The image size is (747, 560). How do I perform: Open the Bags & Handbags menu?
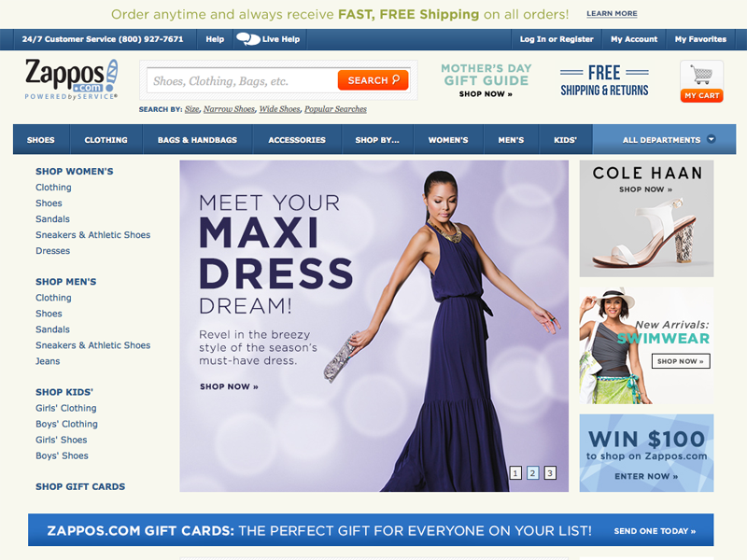(197, 139)
